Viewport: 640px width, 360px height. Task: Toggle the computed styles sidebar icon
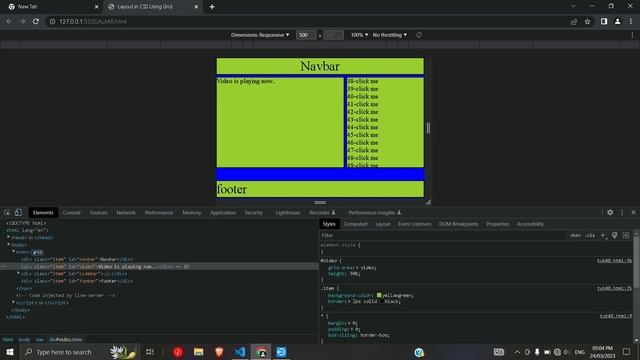626,235
